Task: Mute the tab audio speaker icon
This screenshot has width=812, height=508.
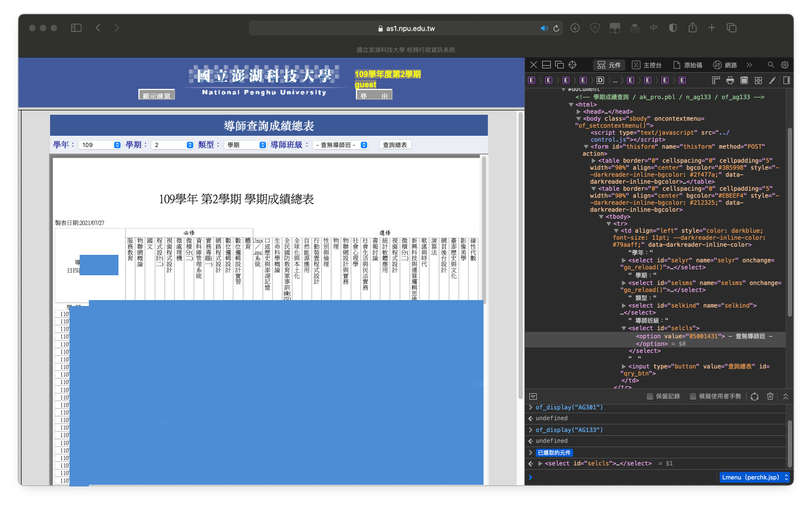Action: tap(544, 28)
